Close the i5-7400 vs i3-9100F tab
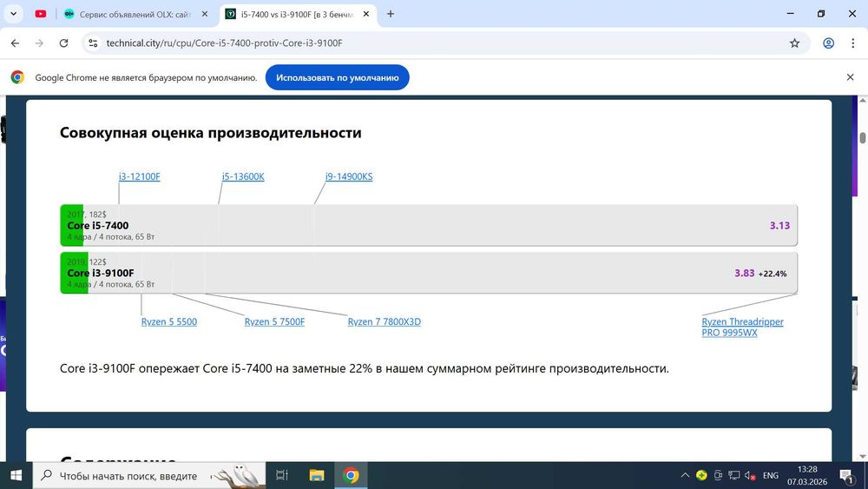The height and width of the screenshot is (489, 868). pos(366,15)
